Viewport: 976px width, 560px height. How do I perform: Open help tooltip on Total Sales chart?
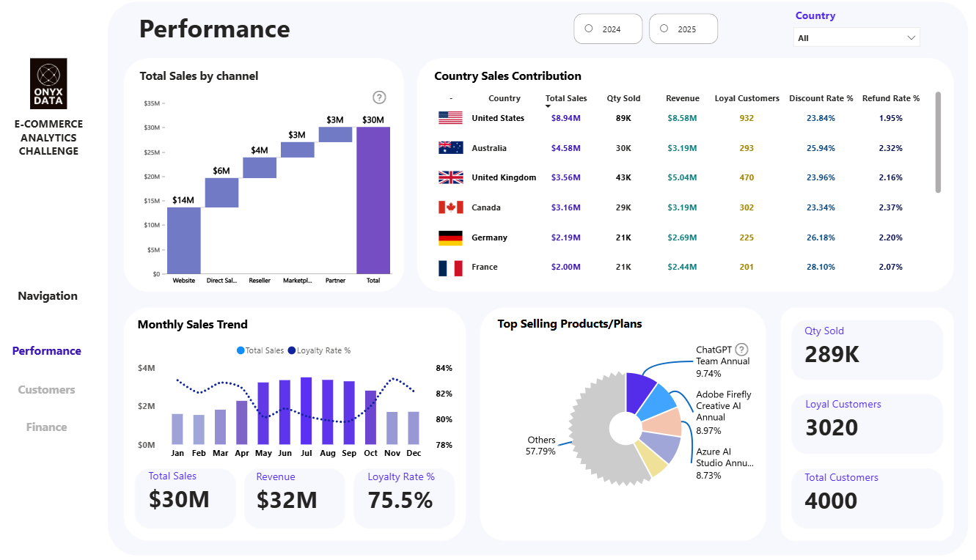tap(379, 97)
